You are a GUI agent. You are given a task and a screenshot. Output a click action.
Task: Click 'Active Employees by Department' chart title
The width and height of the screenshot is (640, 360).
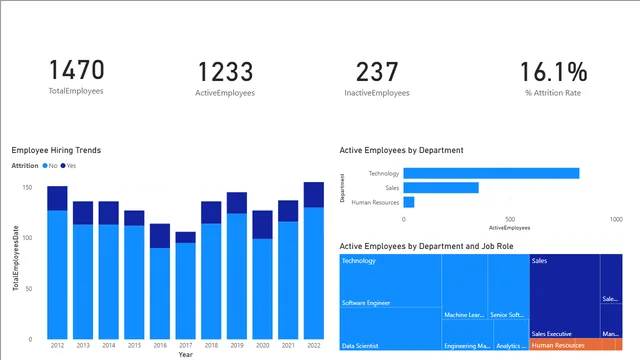coord(401,150)
